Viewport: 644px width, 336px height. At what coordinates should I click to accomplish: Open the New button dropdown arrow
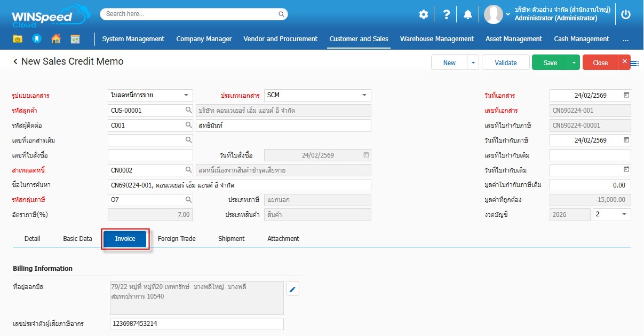tap(473, 63)
